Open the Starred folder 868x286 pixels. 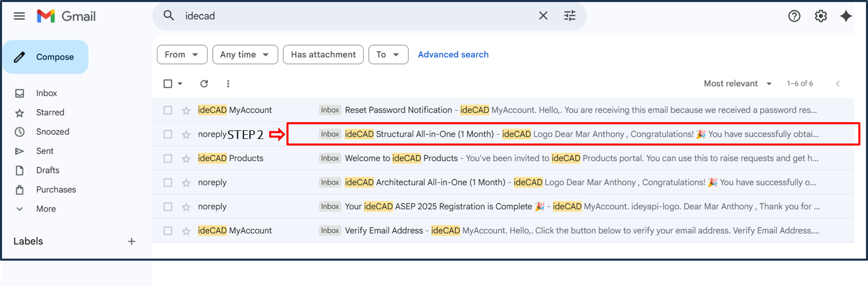[x=50, y=113]
